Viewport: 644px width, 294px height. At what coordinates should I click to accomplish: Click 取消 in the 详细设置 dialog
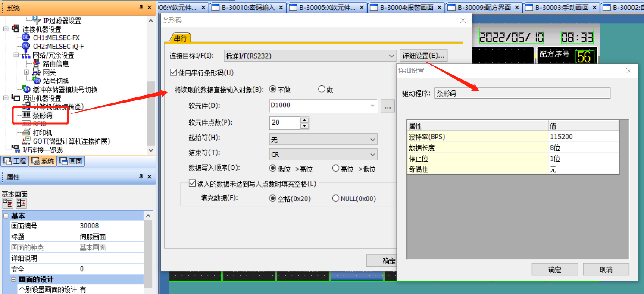pyautogui.click(x=606, y=270)
